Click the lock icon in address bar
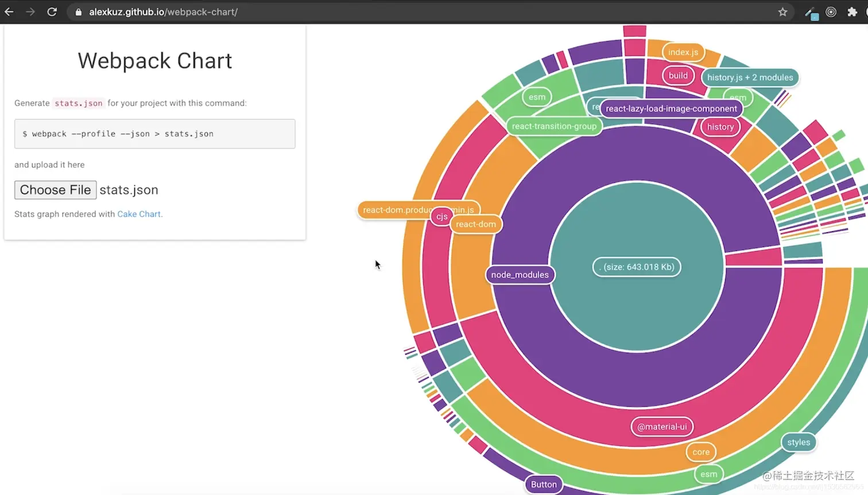868x495 pixels. click(x=79, y=12)
